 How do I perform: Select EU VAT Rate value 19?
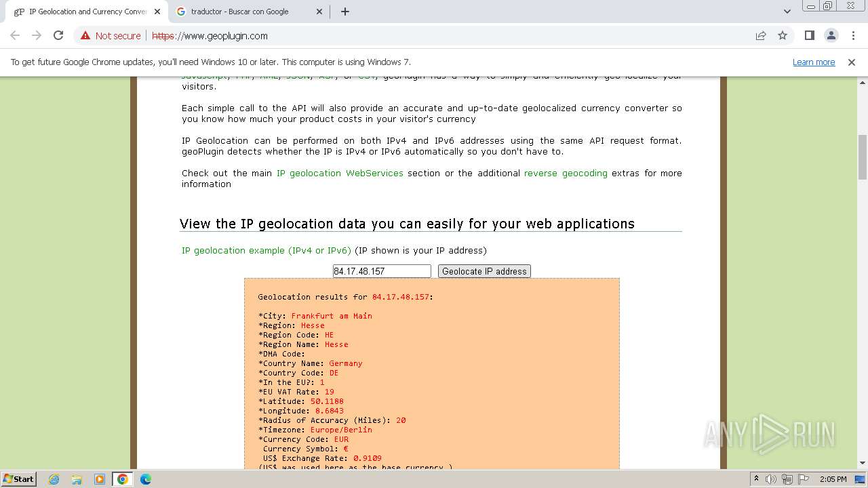(x=330, y=392)
